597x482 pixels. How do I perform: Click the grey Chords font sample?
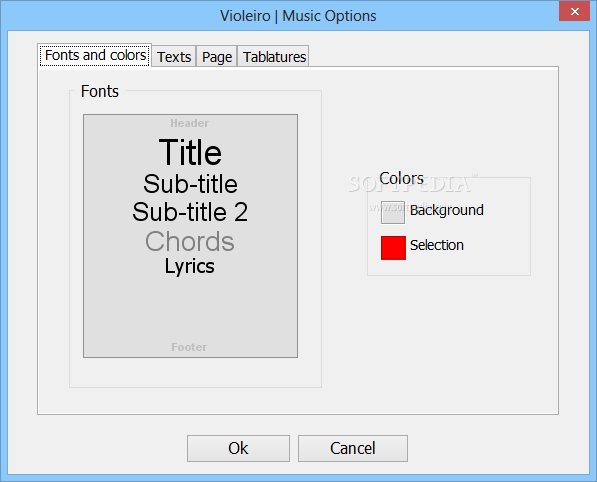click(190, 241)
